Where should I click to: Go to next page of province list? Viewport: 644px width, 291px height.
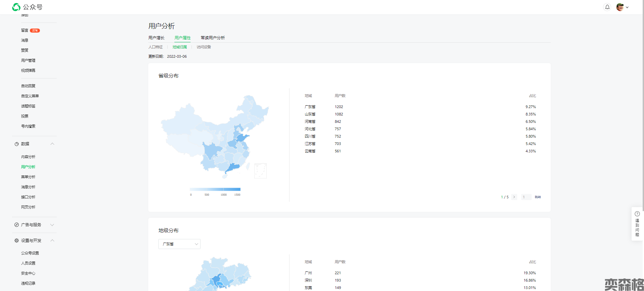[x=514, y=197]
